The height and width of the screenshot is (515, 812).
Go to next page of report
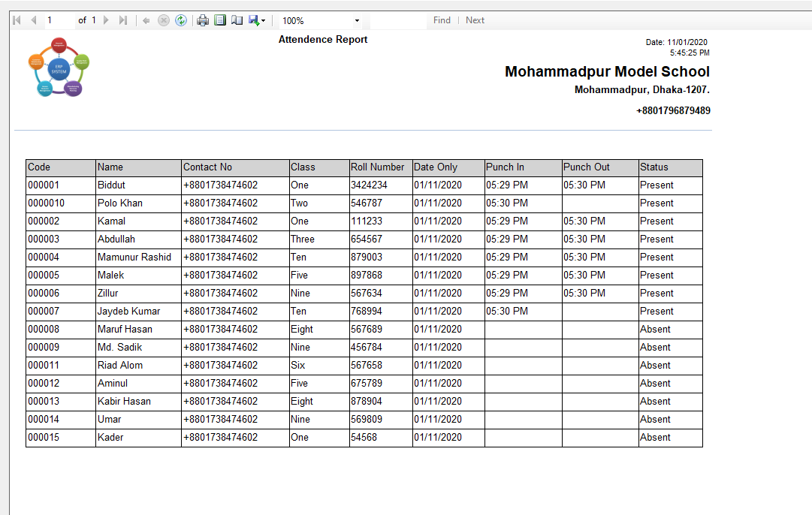click(x=106, y=20)
